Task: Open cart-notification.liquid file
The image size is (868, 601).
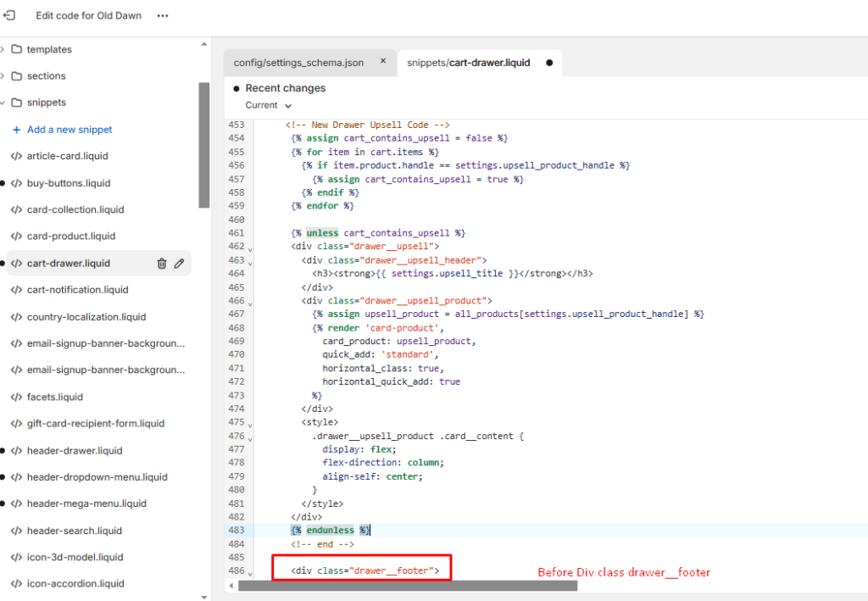Action: click(x=77, y=290)
